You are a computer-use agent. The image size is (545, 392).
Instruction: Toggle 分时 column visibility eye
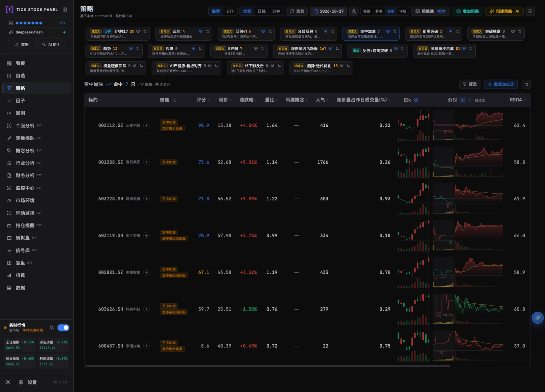point(462,100)
